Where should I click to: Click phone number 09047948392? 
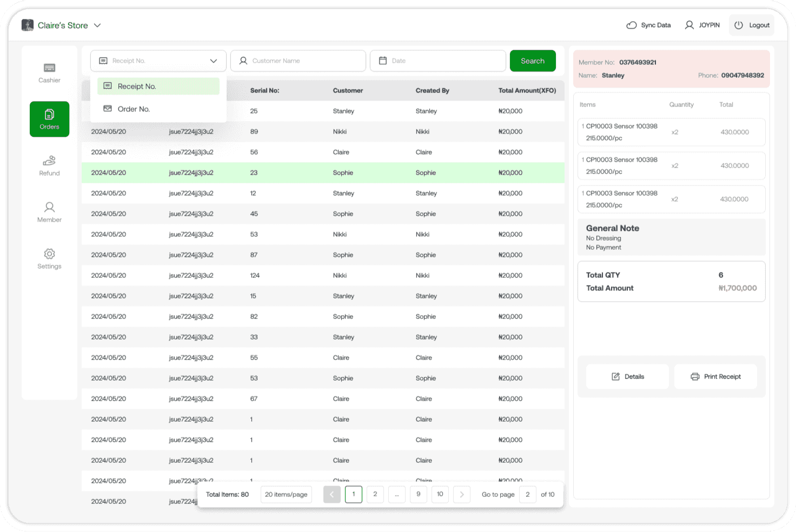pyautogui.click(x=742, y=75)
